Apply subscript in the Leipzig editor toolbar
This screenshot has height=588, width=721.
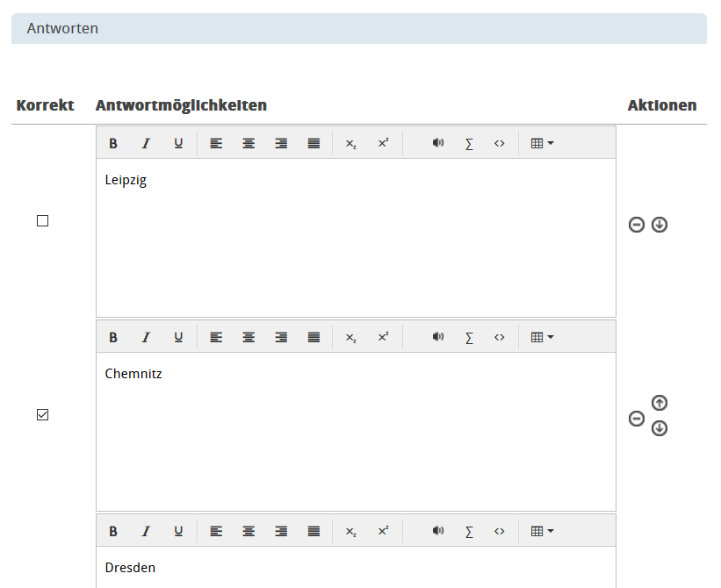(350, 143)
